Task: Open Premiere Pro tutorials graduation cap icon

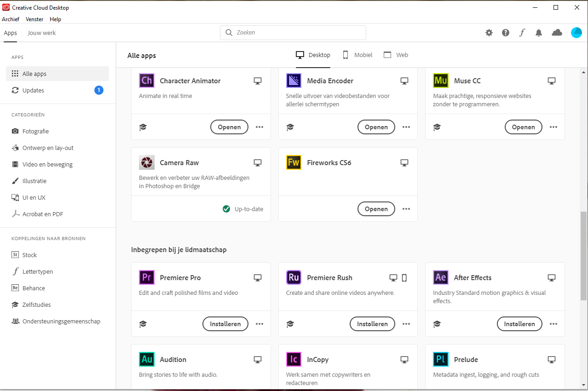Action: tap(143, 324)
